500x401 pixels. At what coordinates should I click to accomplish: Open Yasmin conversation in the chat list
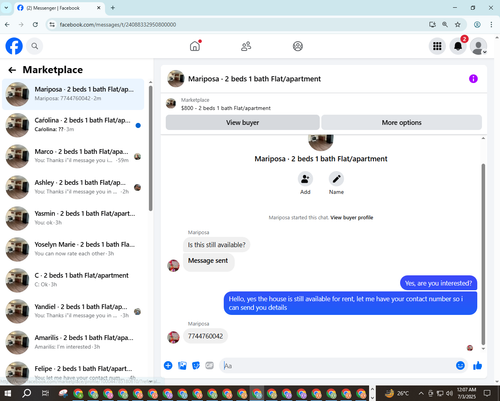[73, 218]
